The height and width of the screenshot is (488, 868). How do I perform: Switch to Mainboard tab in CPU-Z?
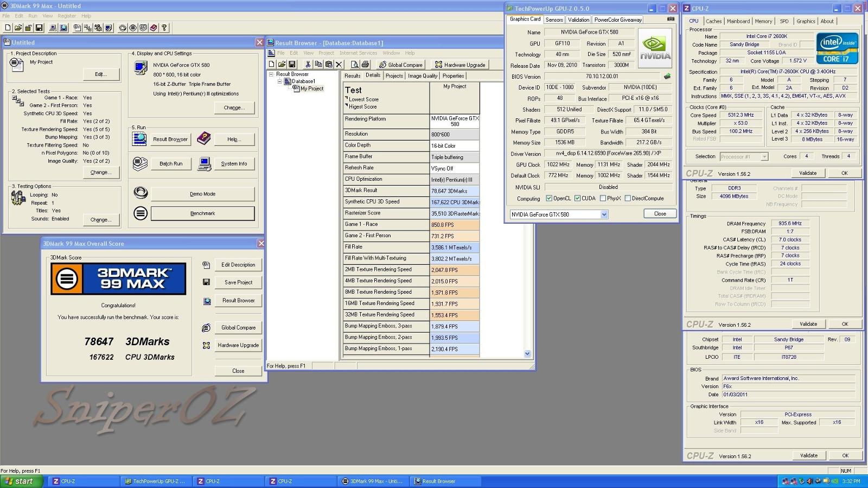[x=738, y=21]
